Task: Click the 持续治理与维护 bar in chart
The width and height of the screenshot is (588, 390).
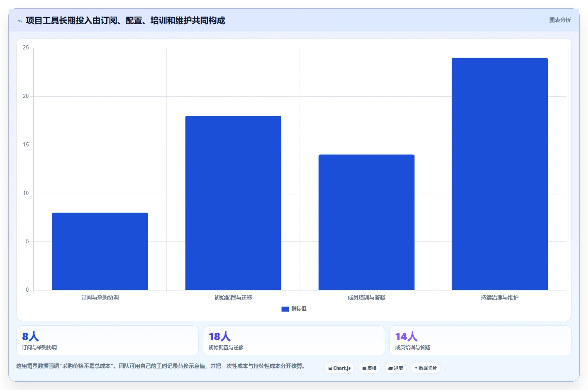Action: pos(500,174)
